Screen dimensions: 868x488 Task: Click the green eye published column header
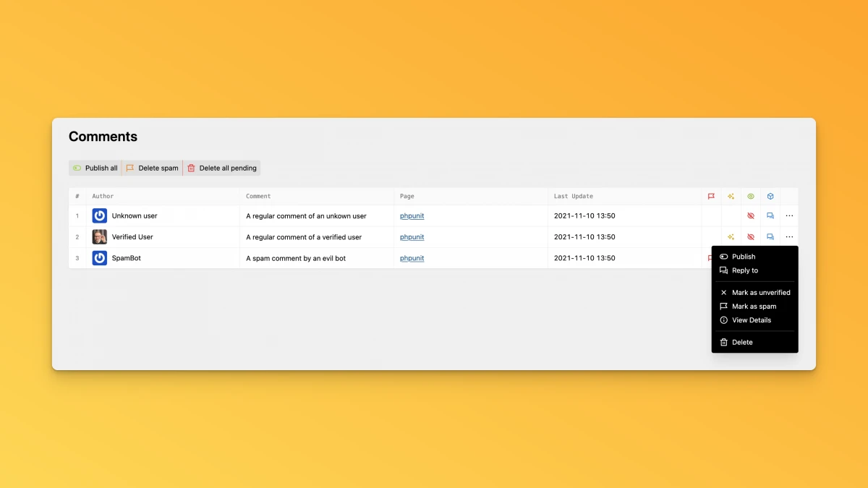tap(751, 196)
